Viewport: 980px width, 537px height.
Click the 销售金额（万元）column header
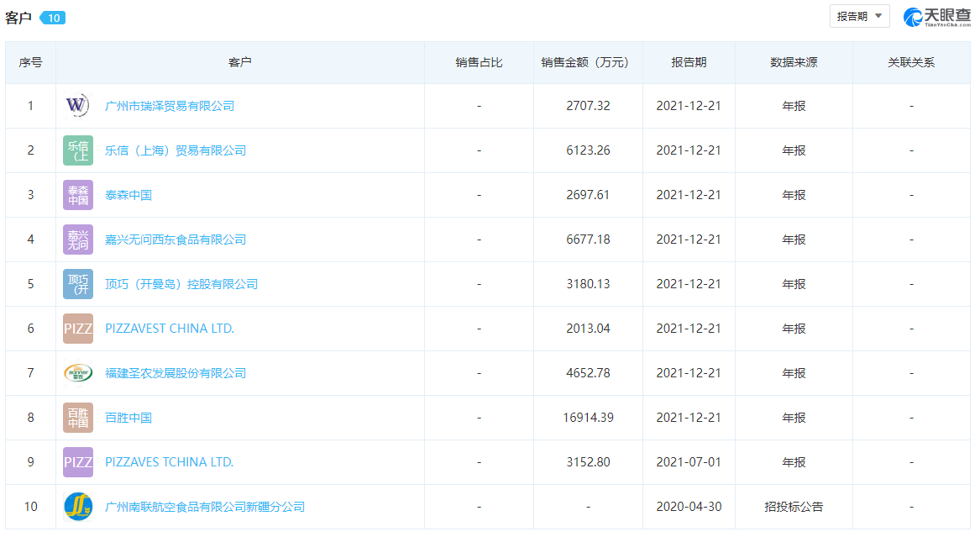[588, 62]
